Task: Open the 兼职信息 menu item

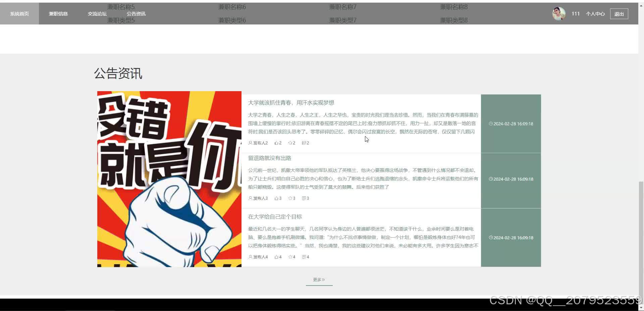Action: 58,14
